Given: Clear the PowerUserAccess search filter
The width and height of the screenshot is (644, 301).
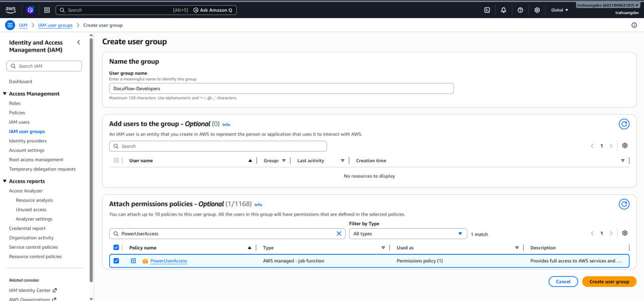Looking at the screenshot, I should click(x=339, y=234).
